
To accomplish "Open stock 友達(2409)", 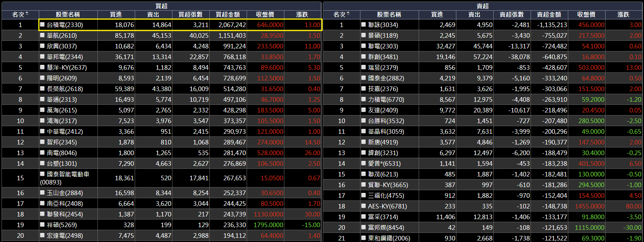I will pyautogui.click(x=383, y=110).
